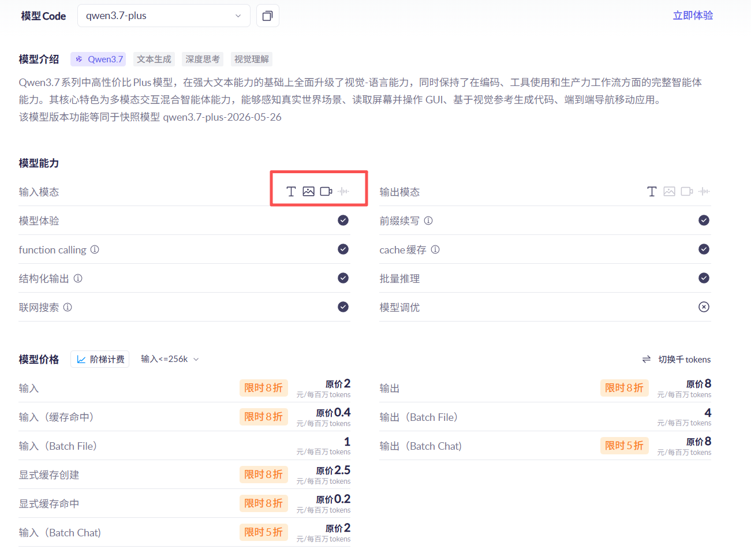Click the 批量推理 label
Viewport: 751px width, 560px height.
pyautogui.click(x=399, y=278)
